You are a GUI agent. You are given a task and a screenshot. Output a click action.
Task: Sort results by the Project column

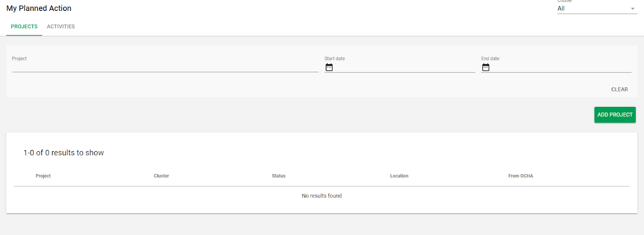[x=43, y=176]
